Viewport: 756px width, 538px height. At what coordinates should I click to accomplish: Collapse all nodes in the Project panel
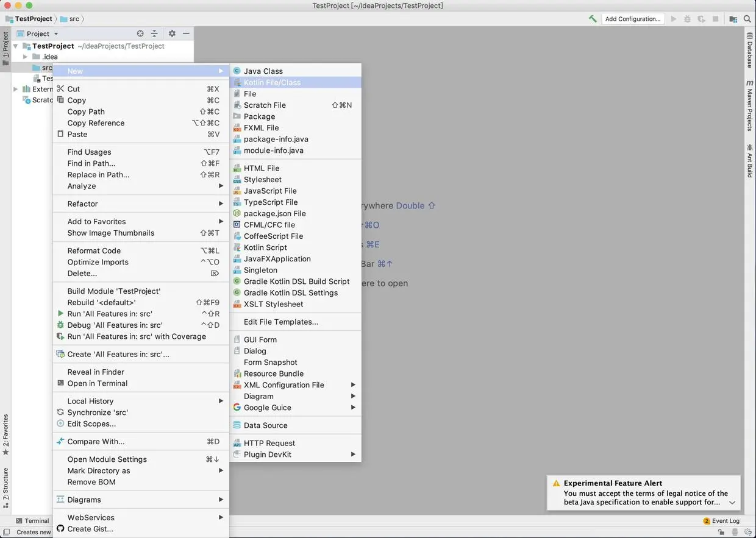coord(154,34)
